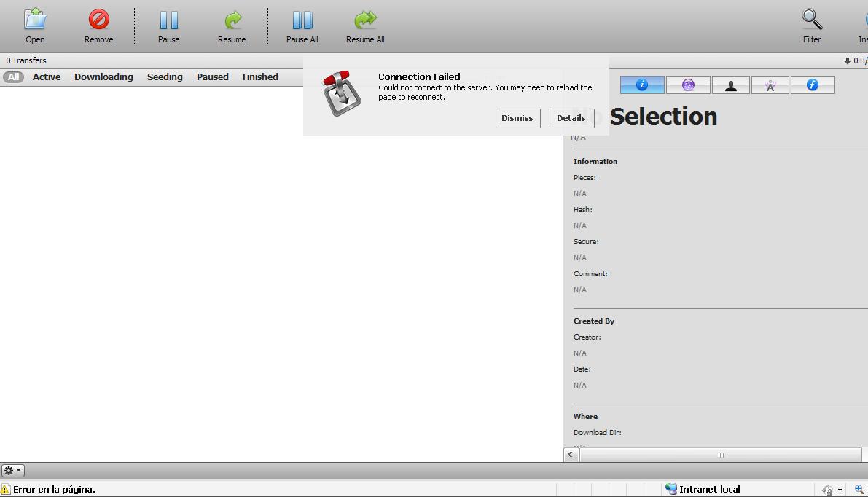Filter by Downloading transfers
This screenshot has width=868, height=497.
(103, 77)
